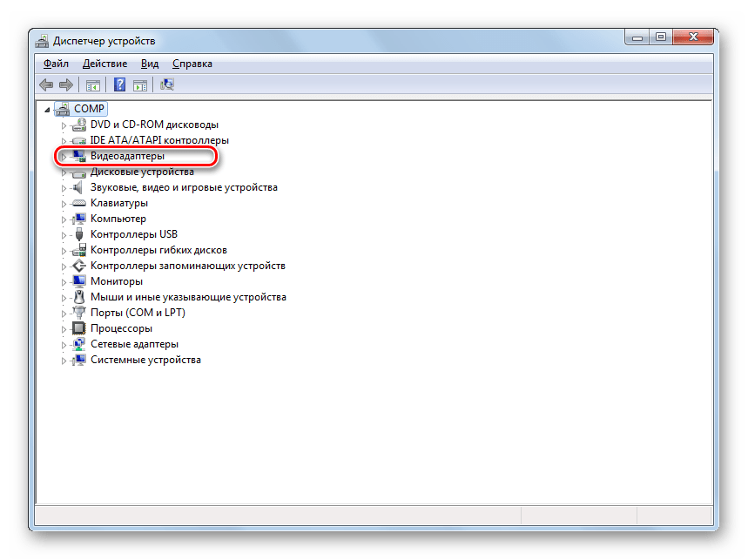Select the Процессоры text label
The image size is (748, 560).
coord(121,328)
